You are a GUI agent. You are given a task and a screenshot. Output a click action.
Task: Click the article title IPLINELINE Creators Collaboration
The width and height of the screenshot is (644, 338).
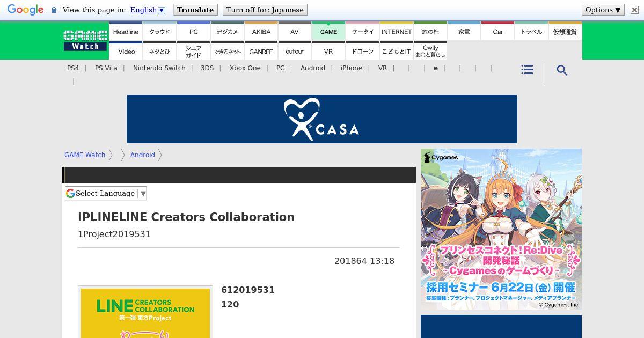186,217
